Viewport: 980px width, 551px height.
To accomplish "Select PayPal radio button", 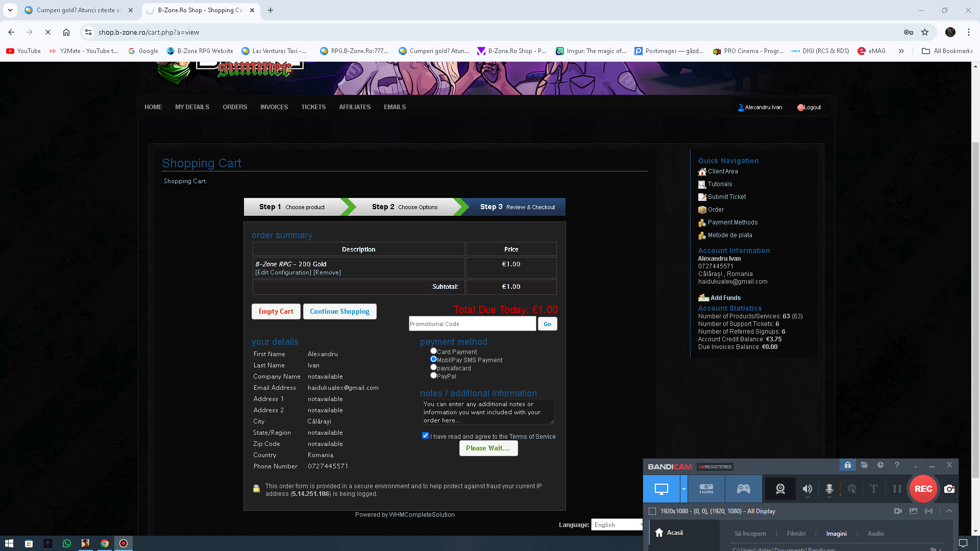I will [x=433, y=375].
